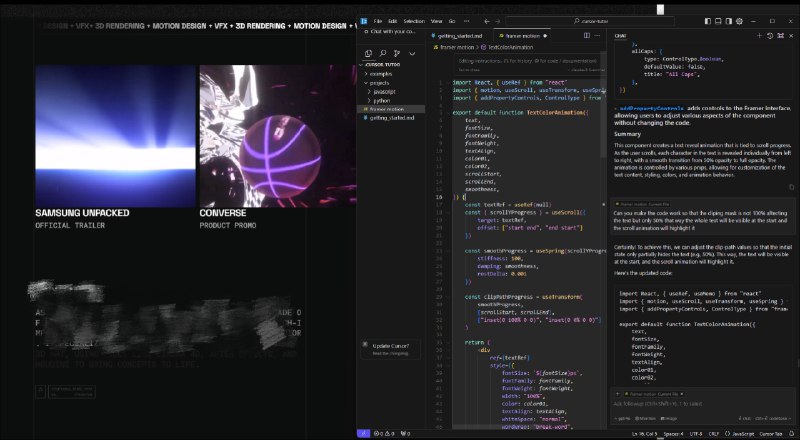The image size is (800, 440).
Task: Click Ln 16, Col 3 status entry
Action: tap(644, 434)
